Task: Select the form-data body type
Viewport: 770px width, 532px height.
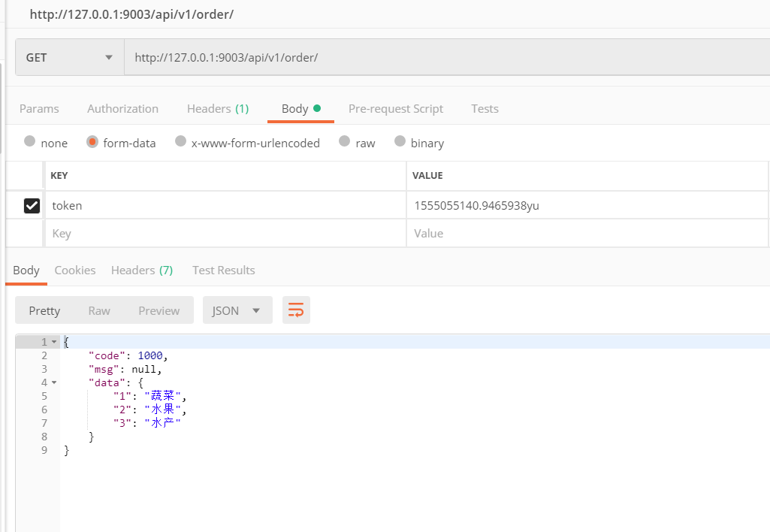Action: click(x=92, y=141)
